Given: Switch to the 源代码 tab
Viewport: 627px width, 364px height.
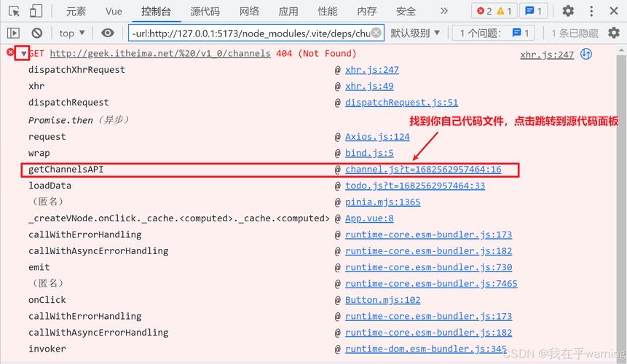Looking at the screenshot, I should tap(205, 11).
